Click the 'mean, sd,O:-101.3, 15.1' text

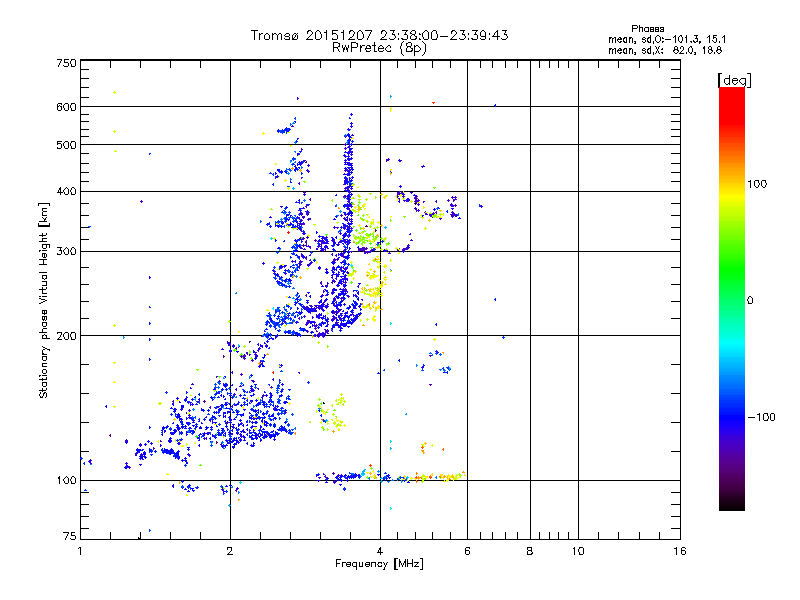tap(667, 39)
